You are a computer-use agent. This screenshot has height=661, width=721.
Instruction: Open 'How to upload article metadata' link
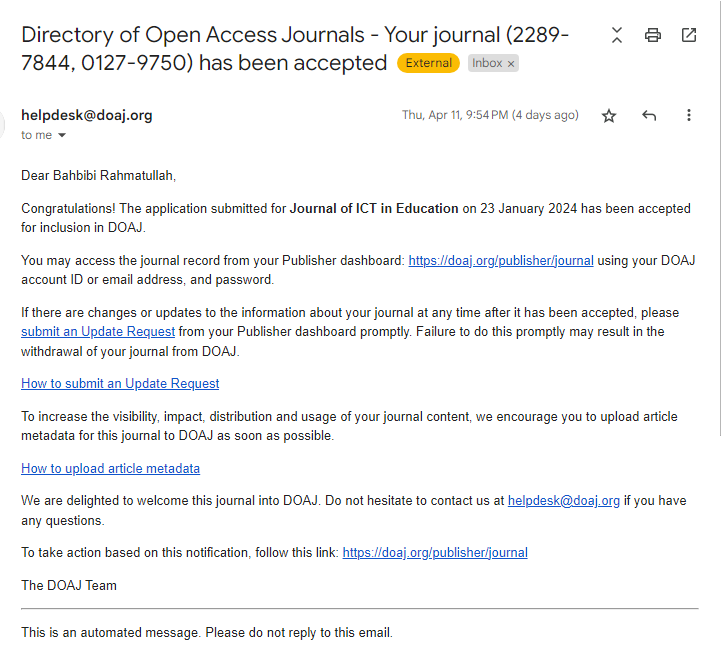pos(110,468)
